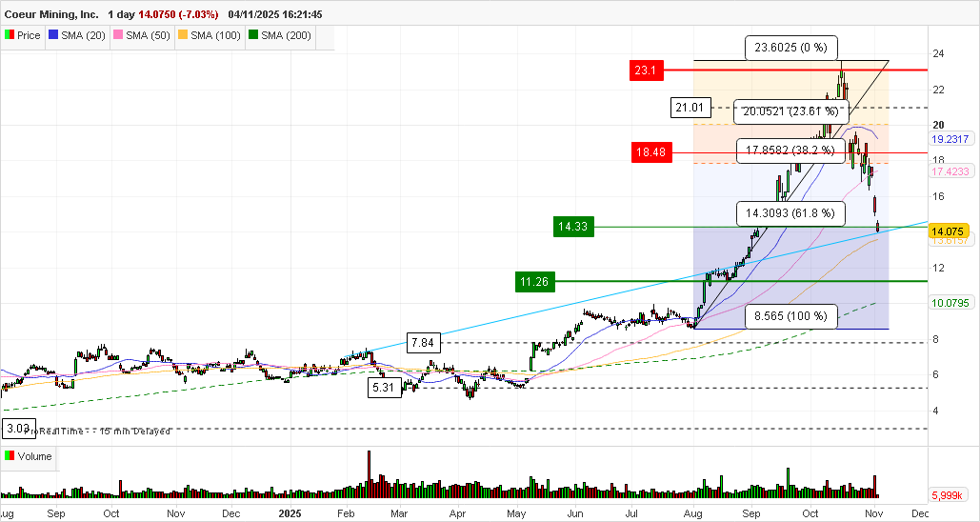Click the May label on time axis
The image size is (980, 522).
[515, 513]
